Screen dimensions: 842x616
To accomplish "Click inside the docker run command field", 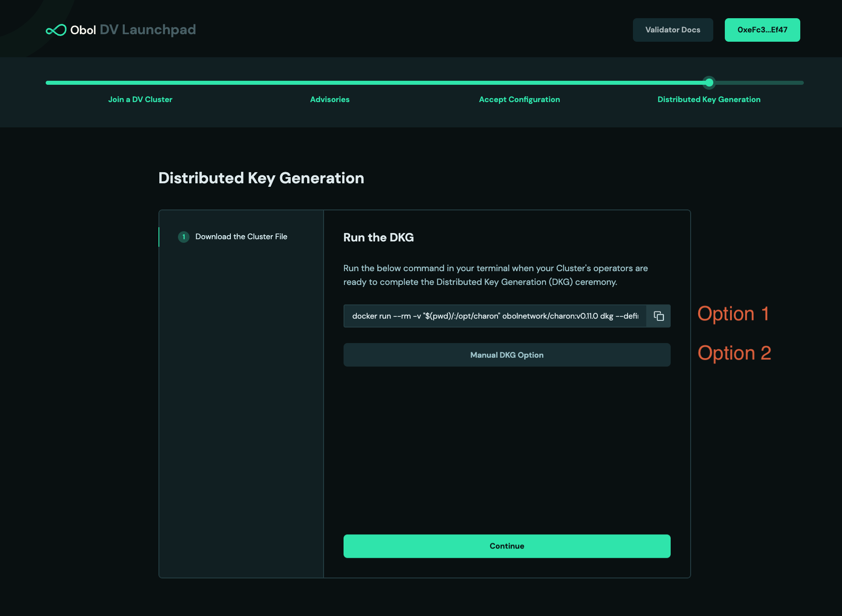I will [494, 316].
